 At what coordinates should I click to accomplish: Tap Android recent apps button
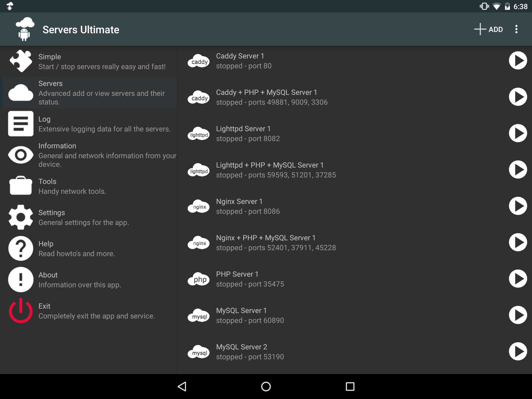coord(350,387)
